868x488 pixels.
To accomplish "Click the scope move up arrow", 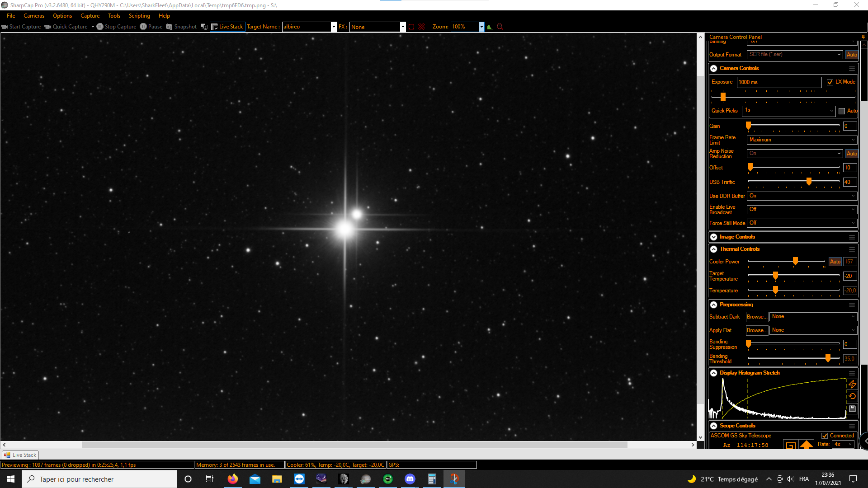I will pyautogui.click(x=807, y=445).
